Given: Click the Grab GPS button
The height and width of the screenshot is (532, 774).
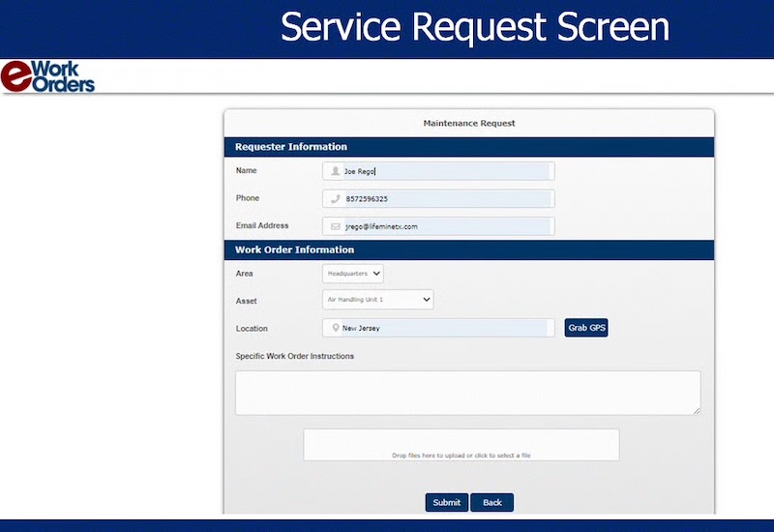Looking at the screenshot, I should tap(586, 328).
